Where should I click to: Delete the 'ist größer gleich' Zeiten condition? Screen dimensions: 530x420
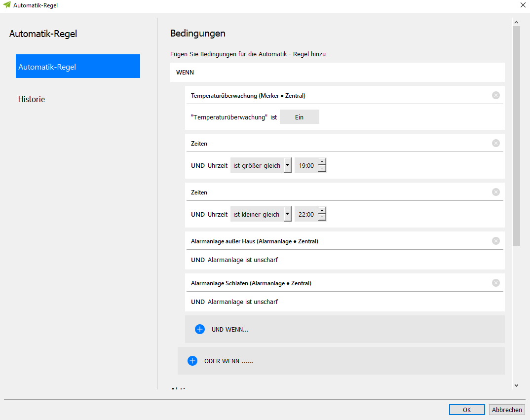pyautogui.click(x=496, y=143)
